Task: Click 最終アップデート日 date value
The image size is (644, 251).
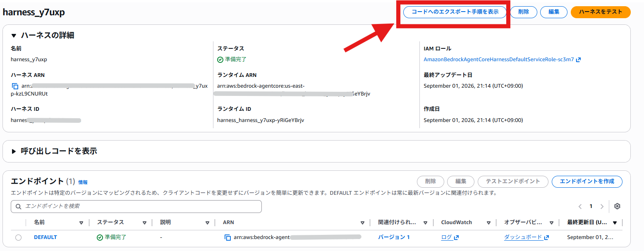Action: coord(473,86)
